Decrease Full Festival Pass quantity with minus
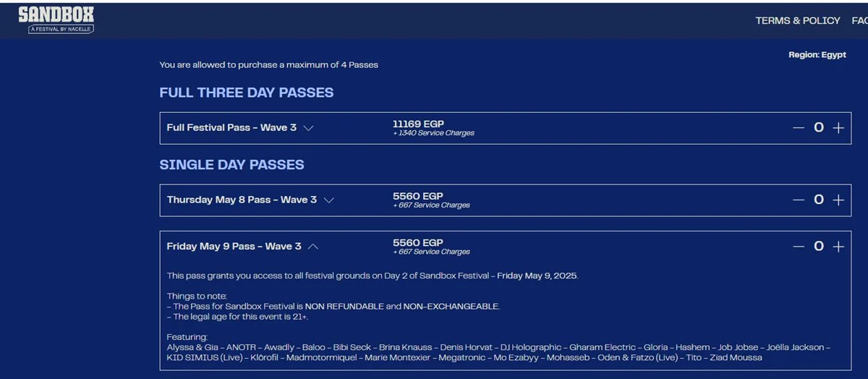 pos(799,128)
